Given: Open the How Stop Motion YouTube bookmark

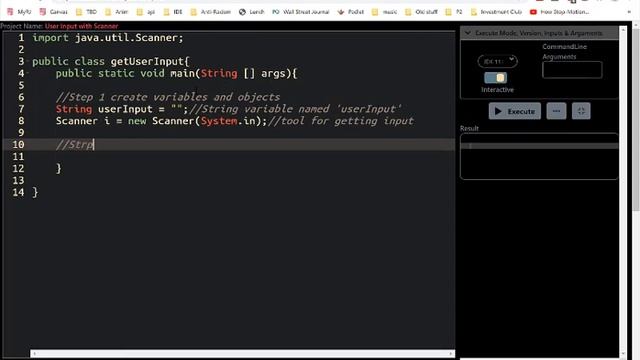Looking at the screenshot, I should pos(560,12).
